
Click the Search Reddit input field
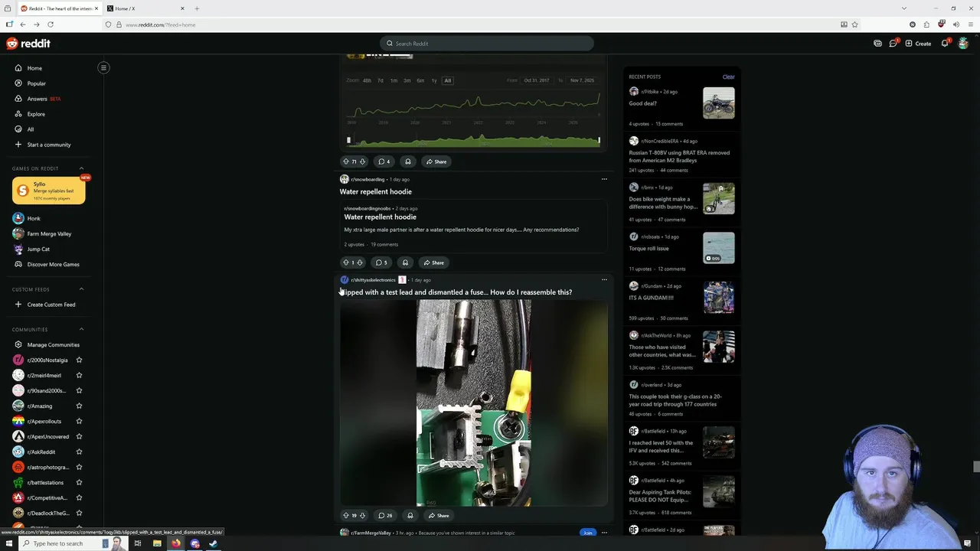487,44
